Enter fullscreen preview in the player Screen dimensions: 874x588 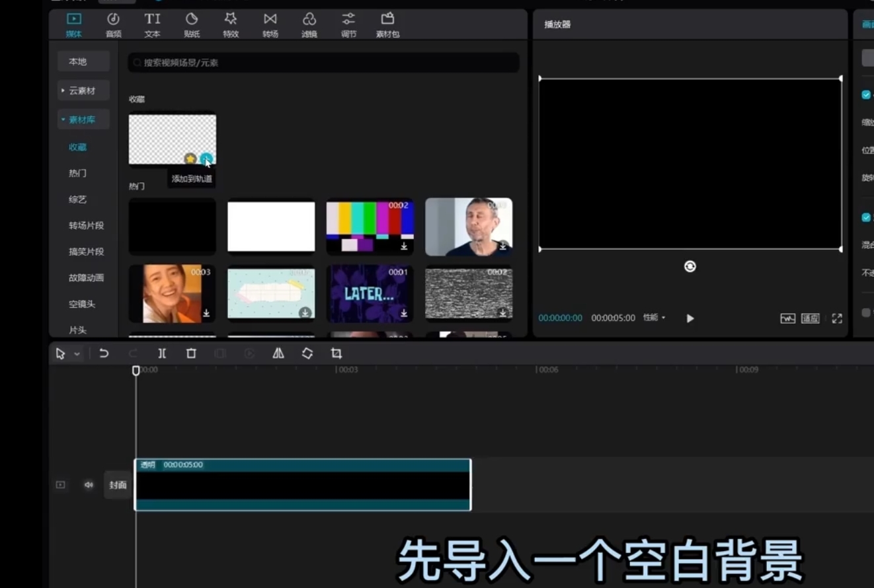pos(837,318)
